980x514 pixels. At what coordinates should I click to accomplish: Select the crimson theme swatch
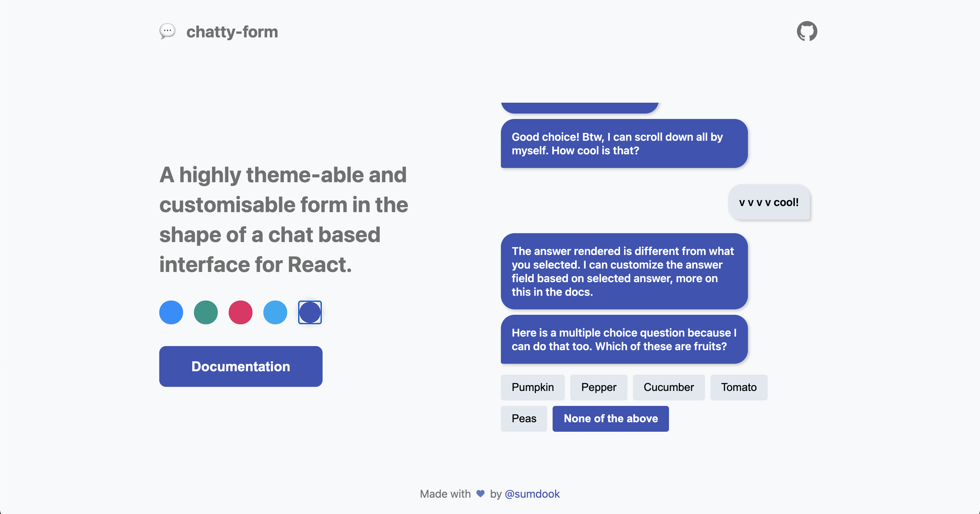pos(241,312)
